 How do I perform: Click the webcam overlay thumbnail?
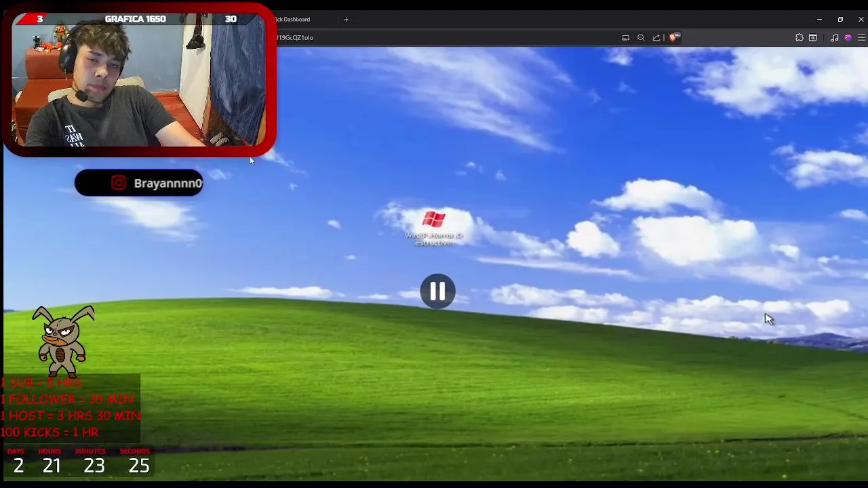(140, 80)
